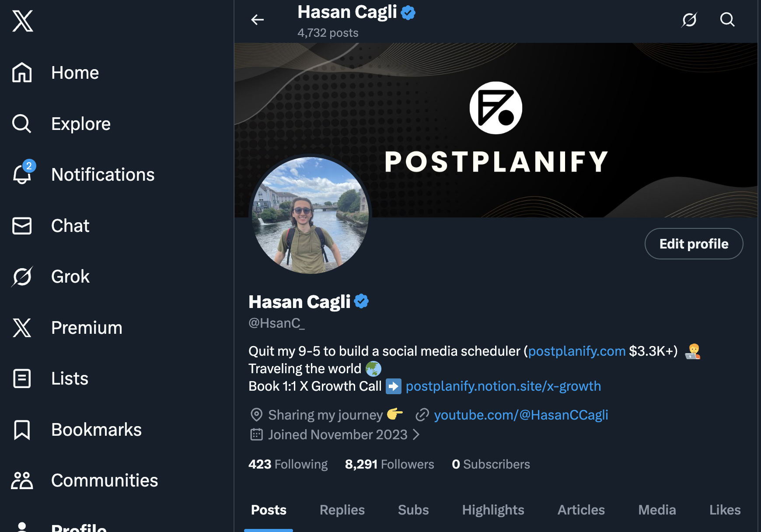Image resolution: width=761 pixels, height=532 pixels.
Task: Open the Communities page
Action: (x=104, y=480)
